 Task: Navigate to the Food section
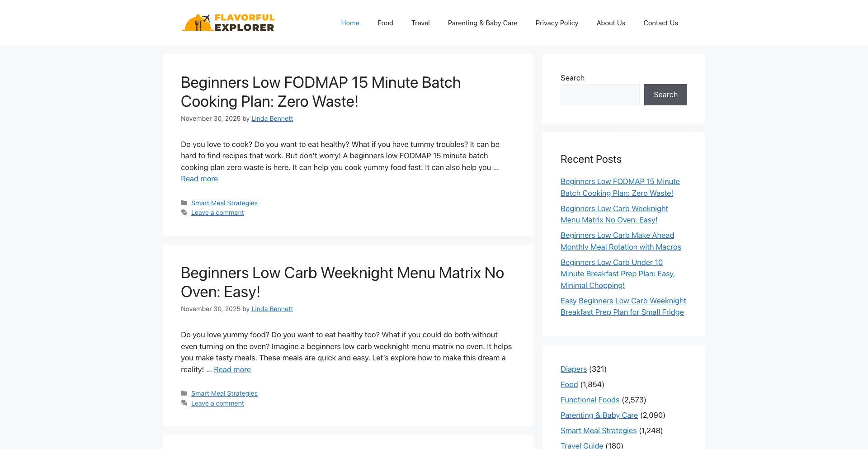385,23
